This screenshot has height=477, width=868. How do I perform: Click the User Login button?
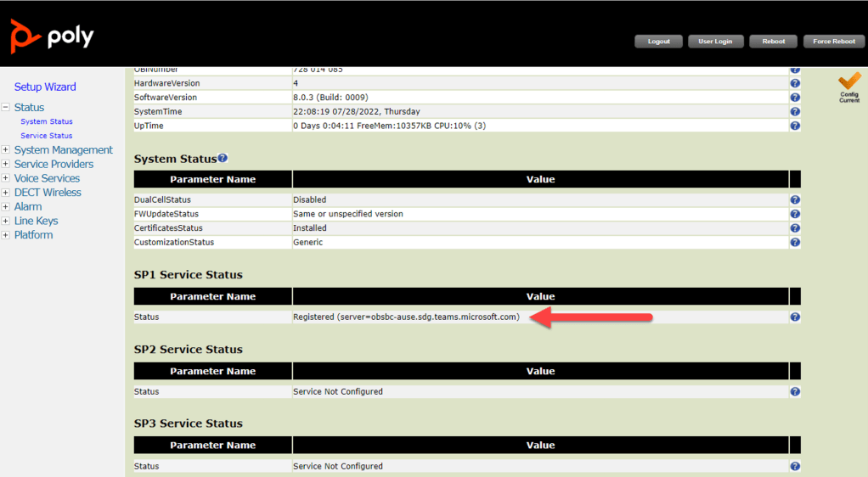pyautogui.click(x=716, y=41)
